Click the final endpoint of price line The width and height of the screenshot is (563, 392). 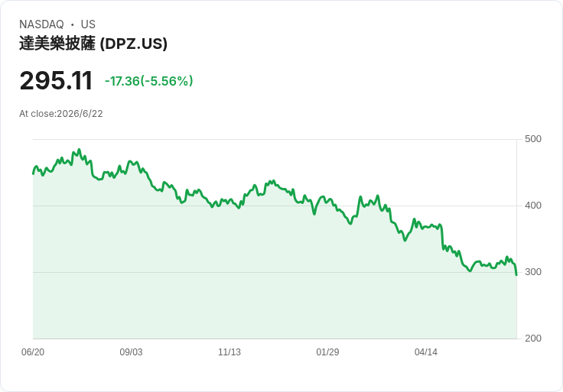click(516, 275)
